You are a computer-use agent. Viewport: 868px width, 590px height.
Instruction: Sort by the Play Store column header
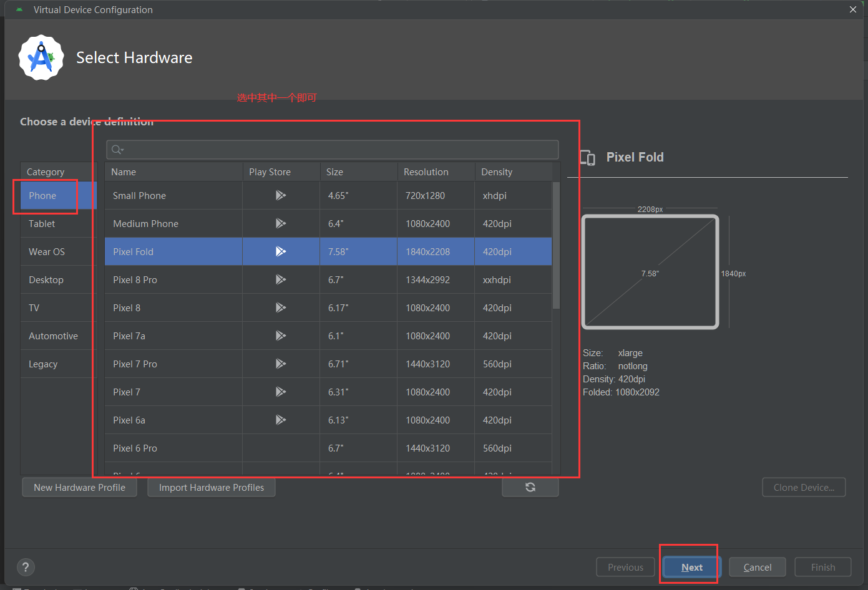pyautogui.click(x=281, y=172)
